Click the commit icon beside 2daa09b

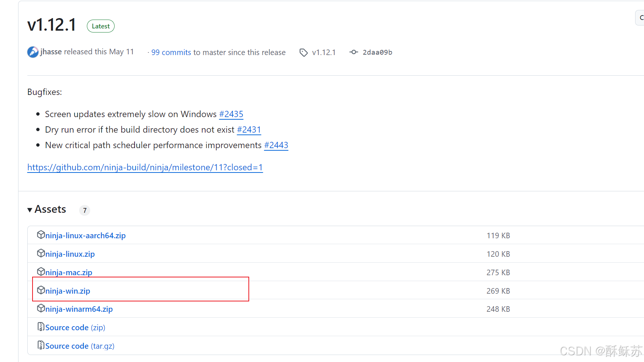(354, 52)
